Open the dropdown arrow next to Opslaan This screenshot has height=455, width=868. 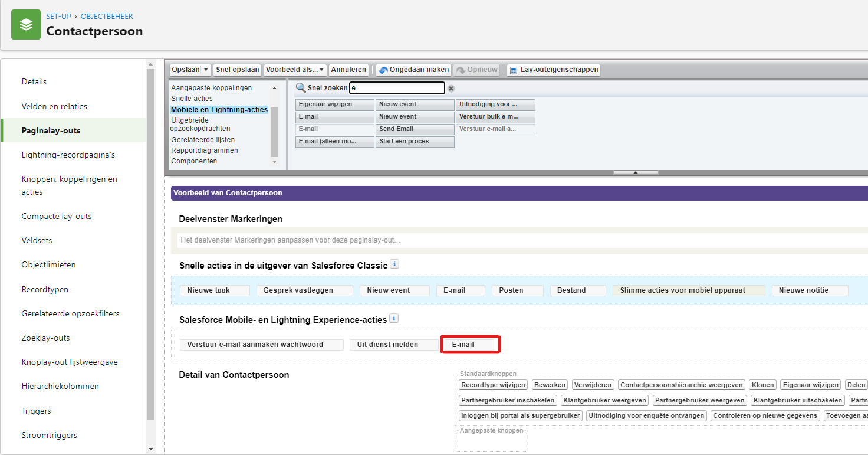pos(206,70)
